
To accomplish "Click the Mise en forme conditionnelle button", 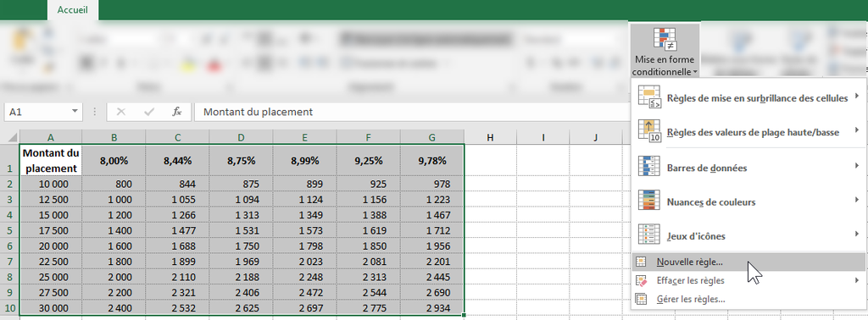I will coord(665,51).
